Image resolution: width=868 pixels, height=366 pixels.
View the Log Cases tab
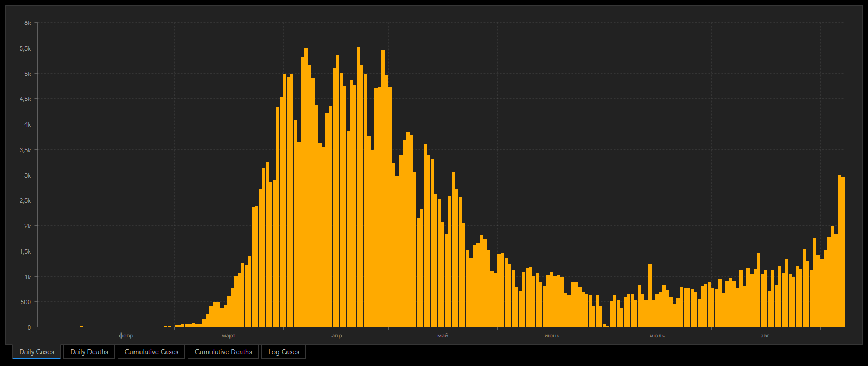click(x=284, y=352)
